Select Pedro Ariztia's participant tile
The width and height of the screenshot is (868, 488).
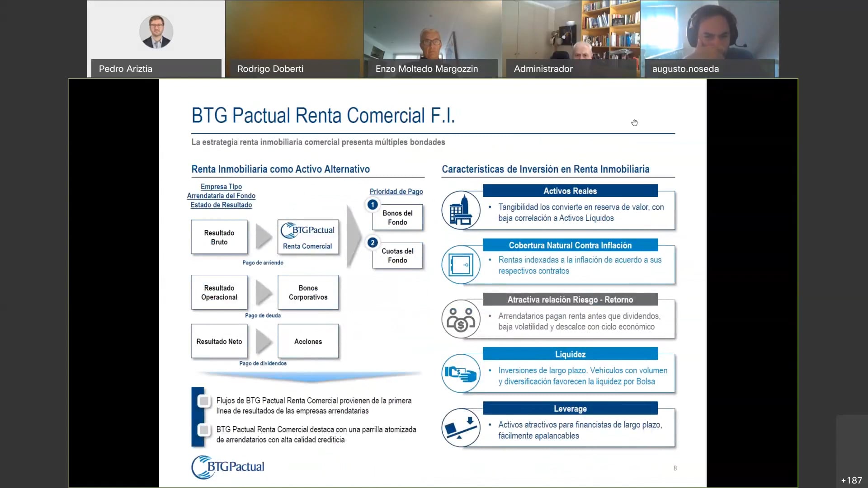(156, 38)
